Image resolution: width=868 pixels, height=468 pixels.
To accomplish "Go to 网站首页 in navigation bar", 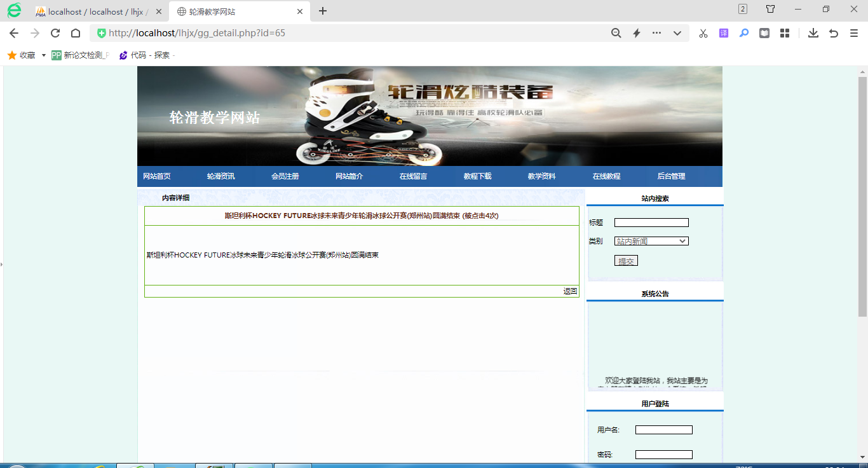I will [x=157, y=176].
